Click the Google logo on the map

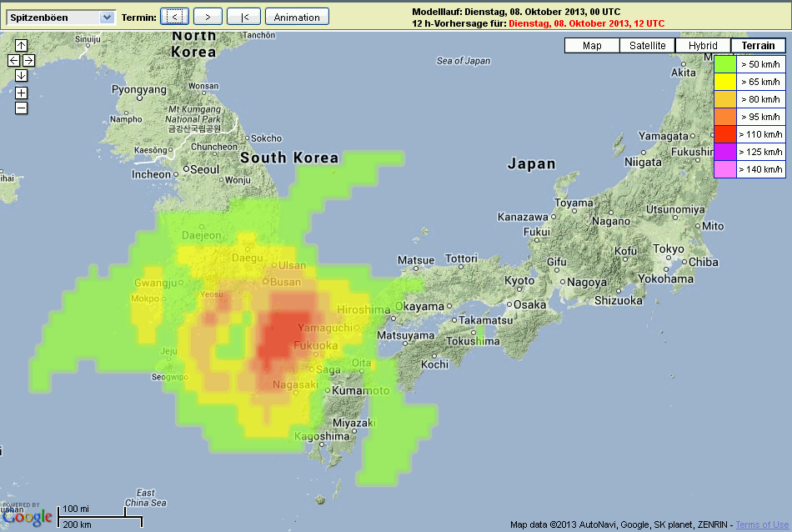pos(27,517)
